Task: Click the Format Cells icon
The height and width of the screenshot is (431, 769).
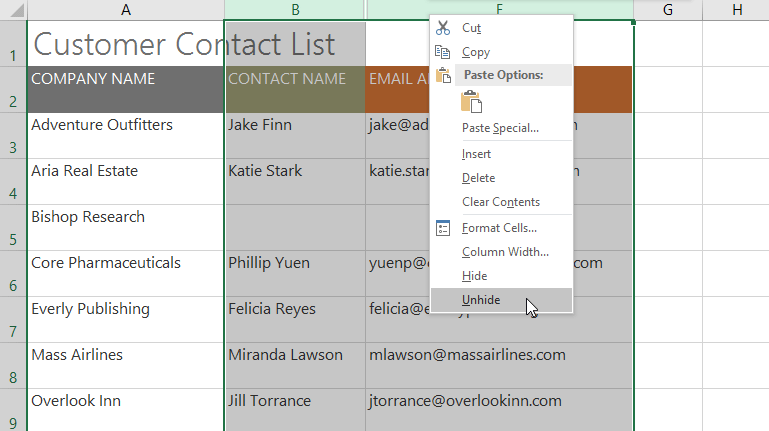Action: [443, 228]
